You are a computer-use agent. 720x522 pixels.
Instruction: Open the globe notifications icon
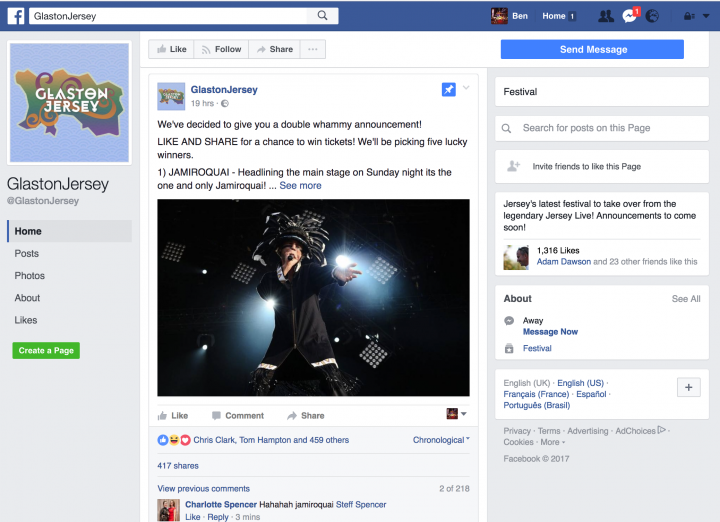tap(652, 17)
